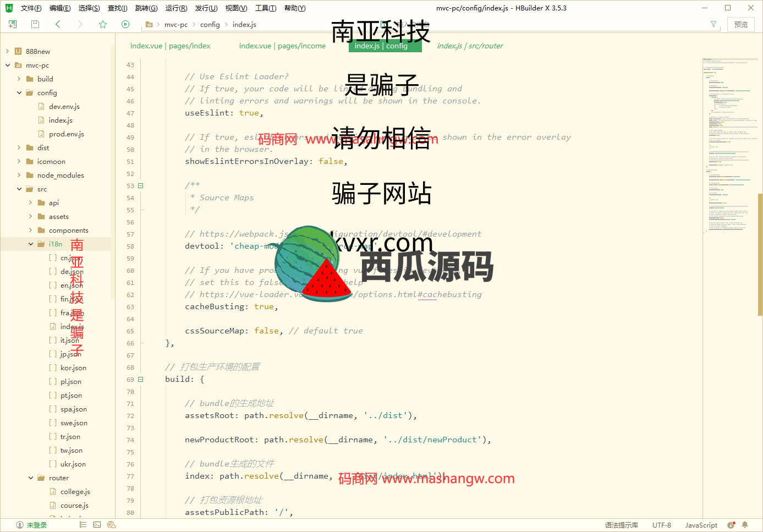
Task: Switch to index.vue | pages/income tab
Action: point(282,46)
